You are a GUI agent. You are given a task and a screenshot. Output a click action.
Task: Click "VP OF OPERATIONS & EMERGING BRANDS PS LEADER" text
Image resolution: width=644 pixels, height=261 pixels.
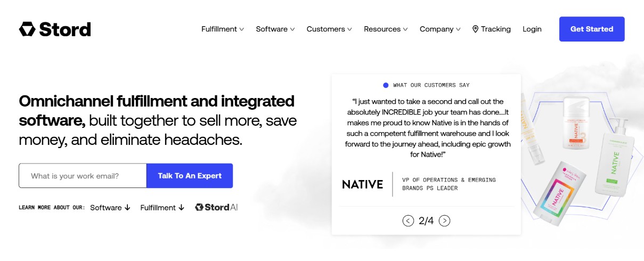(x=449, y=184)
